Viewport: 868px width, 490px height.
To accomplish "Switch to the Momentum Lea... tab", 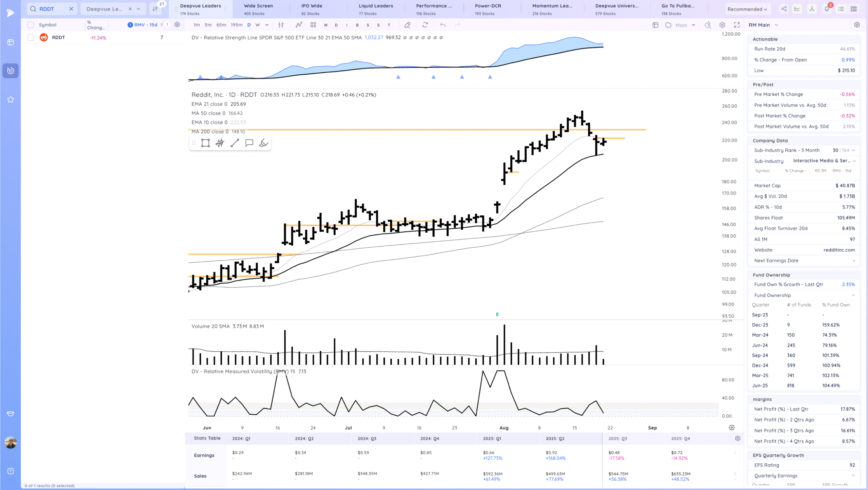I will coord(552,9).
